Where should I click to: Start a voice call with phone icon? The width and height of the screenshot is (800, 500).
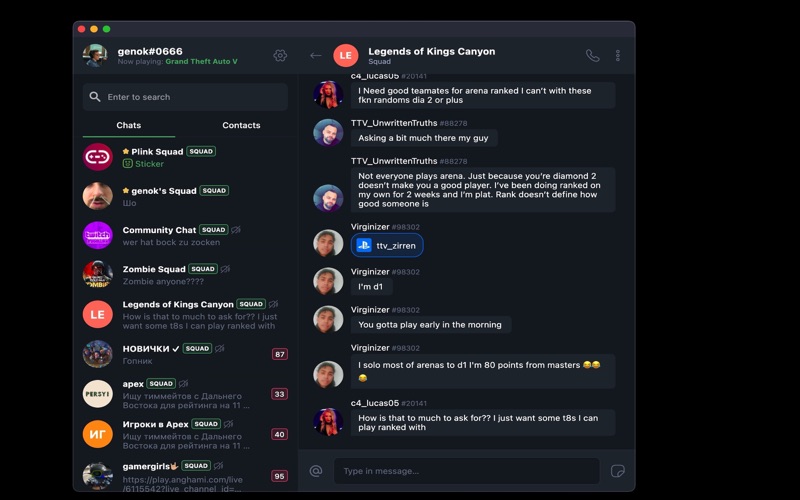[592, 56]
